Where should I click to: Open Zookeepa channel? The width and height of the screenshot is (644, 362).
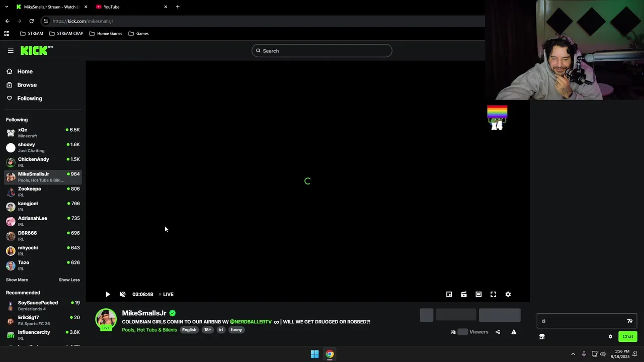(x=43, y=192)
